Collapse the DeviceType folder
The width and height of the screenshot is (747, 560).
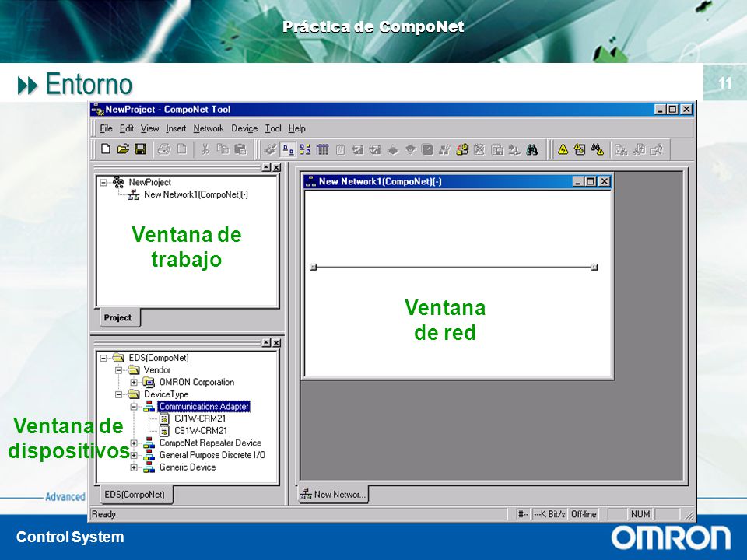[118, 394]
